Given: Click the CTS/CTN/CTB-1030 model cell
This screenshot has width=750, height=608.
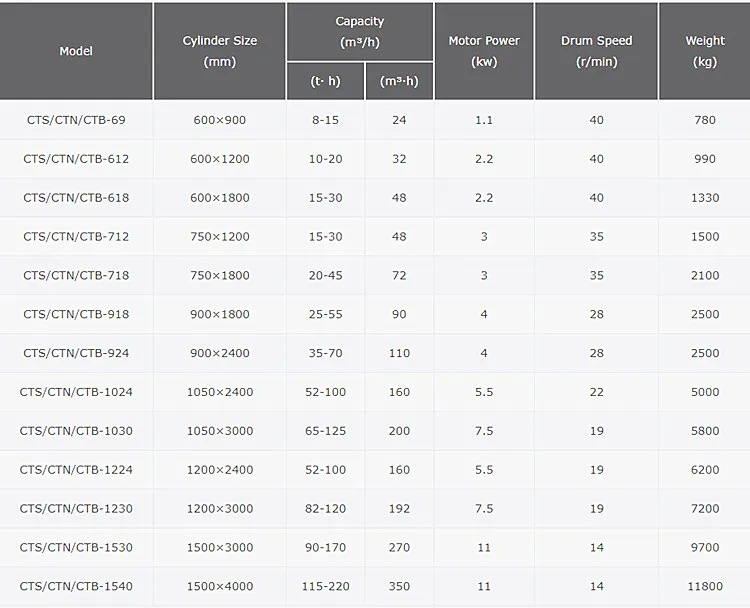Looking at the screenshot, I should tap(76, 431).
